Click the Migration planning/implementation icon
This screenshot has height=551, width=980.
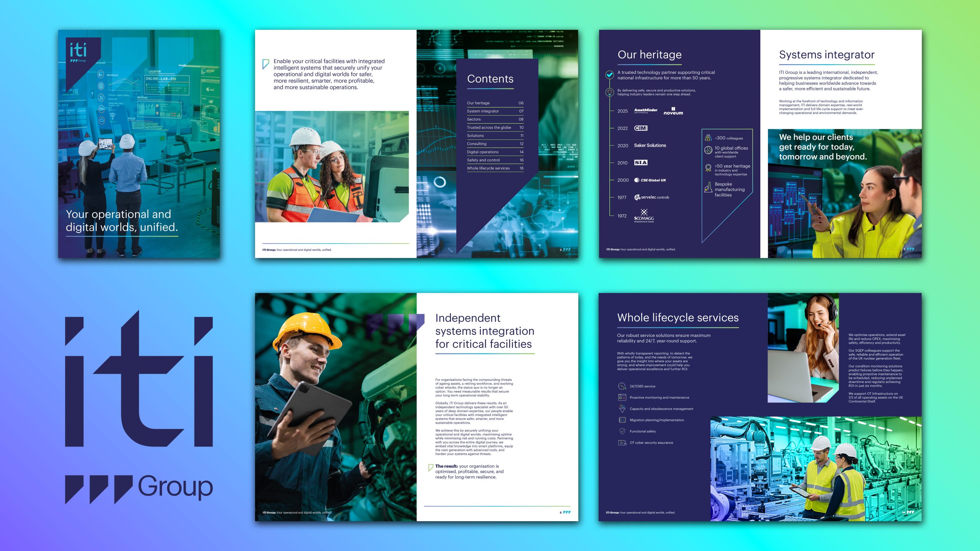tap(622, 420)
